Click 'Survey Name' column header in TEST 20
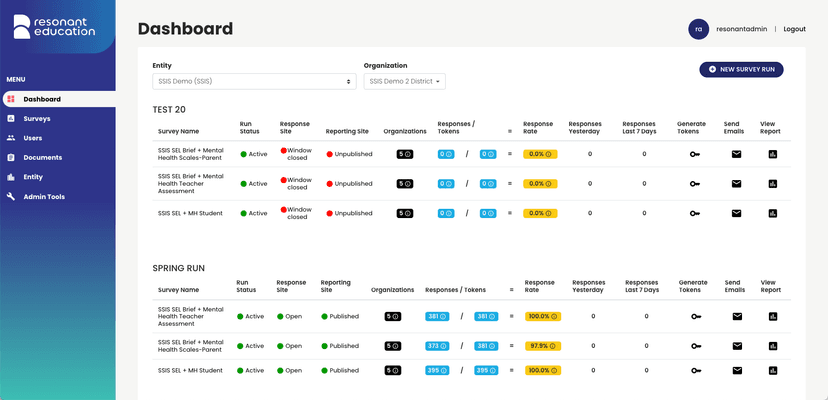The image size is (828, 400). pyautogui.click(x=178, y=132)
